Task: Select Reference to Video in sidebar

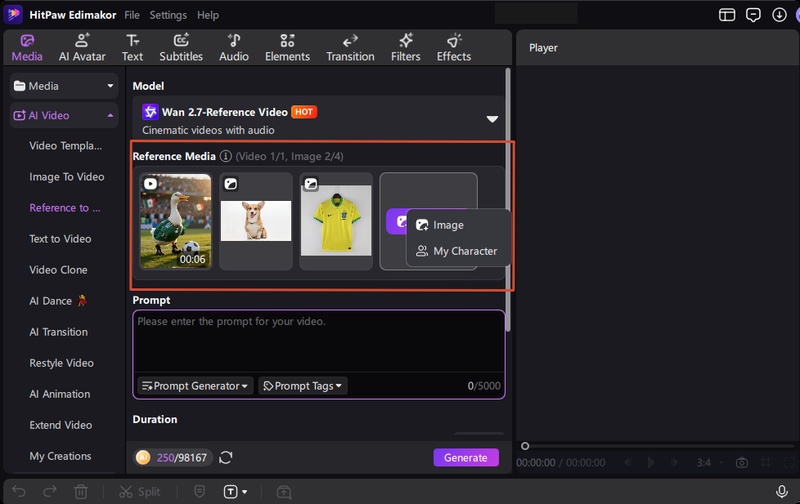Action: (64, 208)
